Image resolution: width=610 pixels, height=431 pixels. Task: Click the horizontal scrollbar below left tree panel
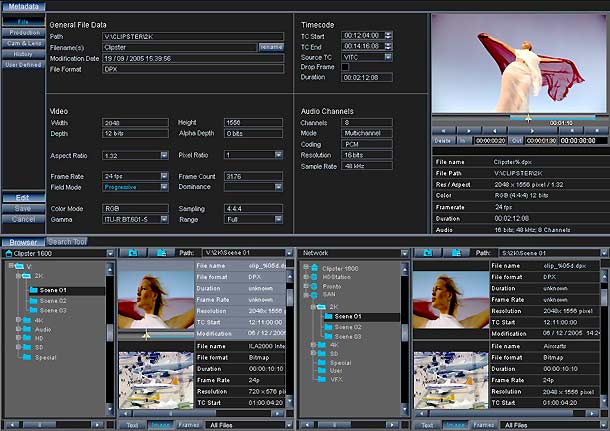54,425
